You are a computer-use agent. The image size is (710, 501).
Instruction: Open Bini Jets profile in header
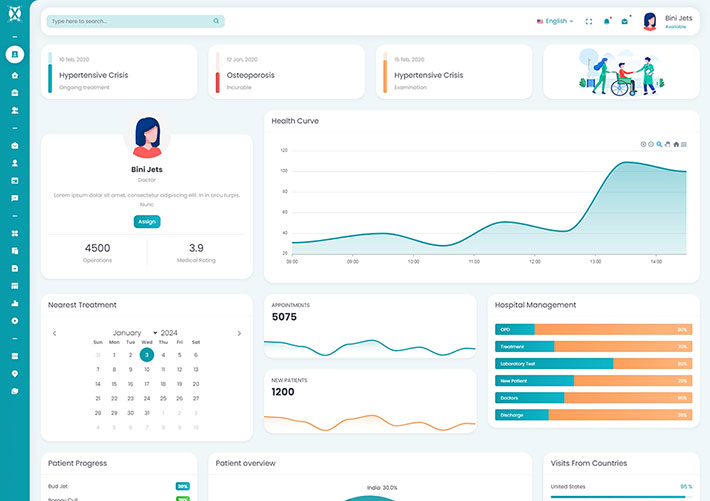(665, 21)
